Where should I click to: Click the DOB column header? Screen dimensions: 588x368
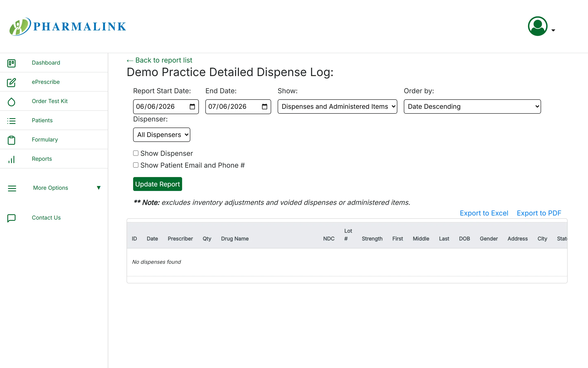pos(464,239)
